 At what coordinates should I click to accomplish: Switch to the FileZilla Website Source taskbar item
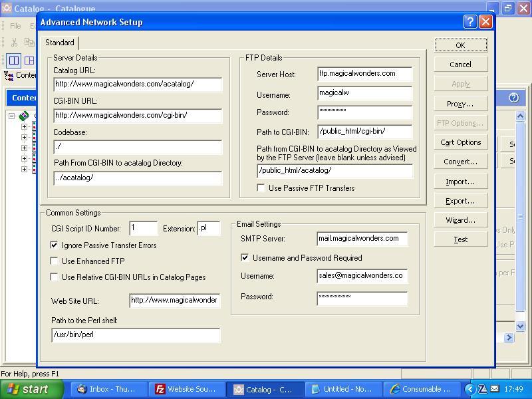[x=186, y=389]
